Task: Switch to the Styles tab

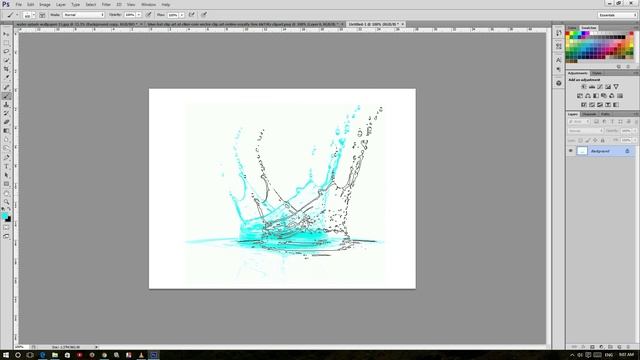Action: 597,73
